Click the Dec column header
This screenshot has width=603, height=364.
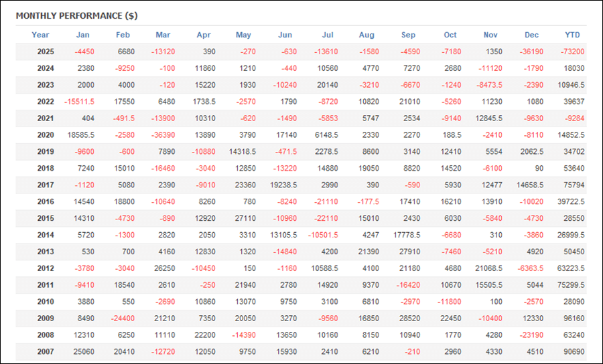pyautogui.click(x=531, y=35)
